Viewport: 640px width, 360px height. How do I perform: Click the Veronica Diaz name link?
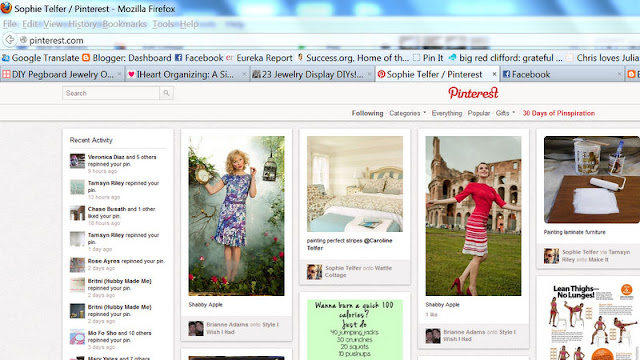pyautogui.click(x=106, y=157)
